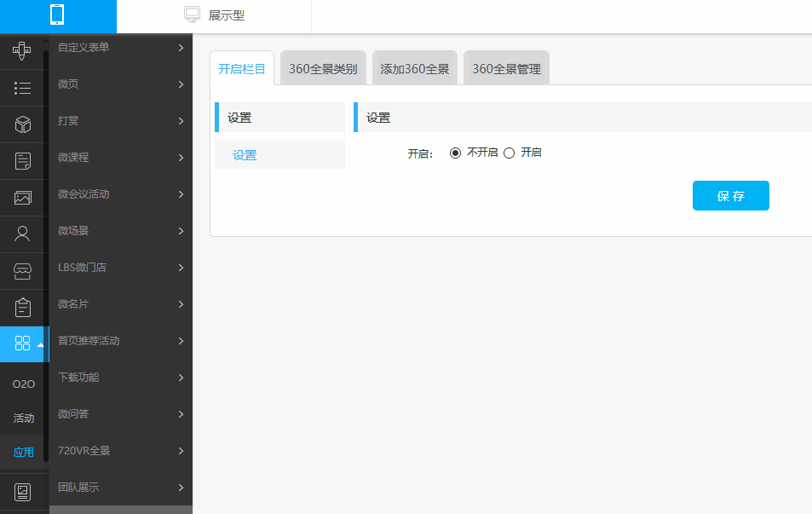Expand the 首页推荐活动 menu arrow
Screen dimensions: 812x514
(181, 341)
